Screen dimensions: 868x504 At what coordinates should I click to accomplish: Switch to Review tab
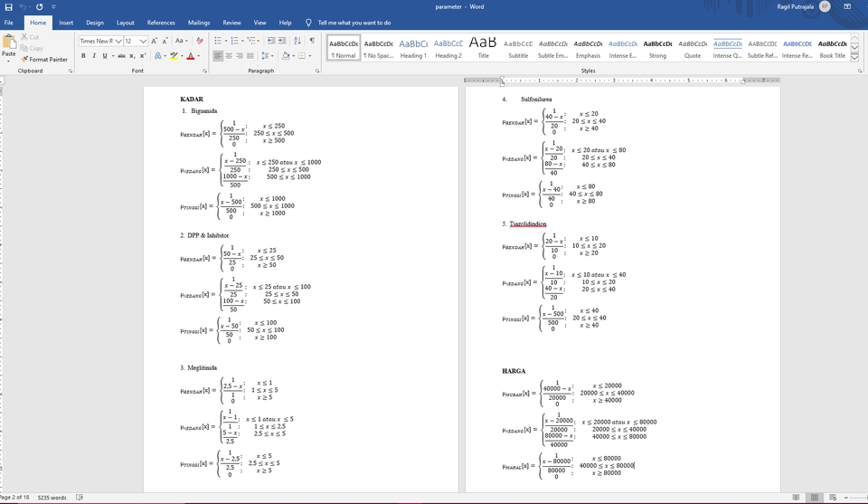click(x=231, y=23)
